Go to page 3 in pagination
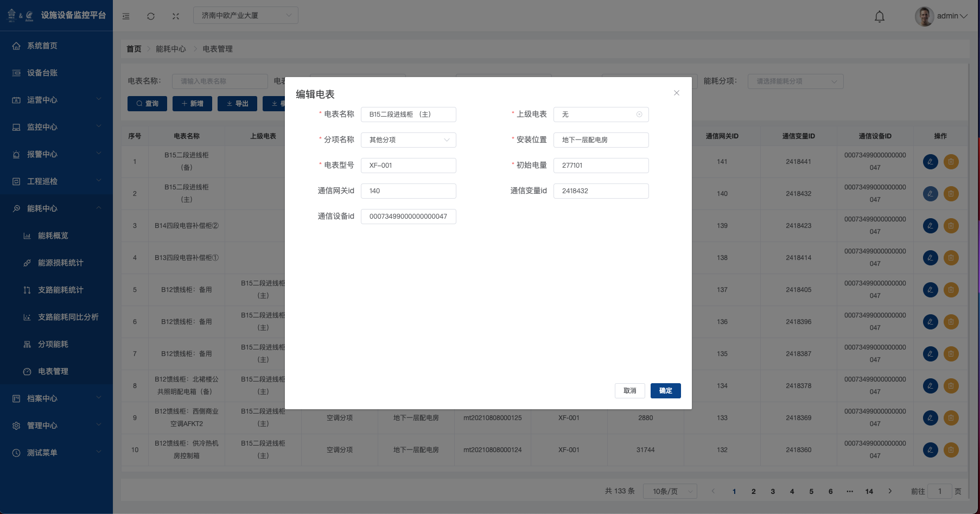 coord(773,491)
